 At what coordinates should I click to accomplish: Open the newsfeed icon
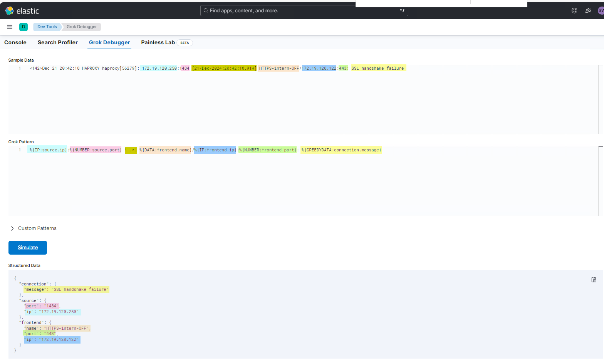[588, 11]
